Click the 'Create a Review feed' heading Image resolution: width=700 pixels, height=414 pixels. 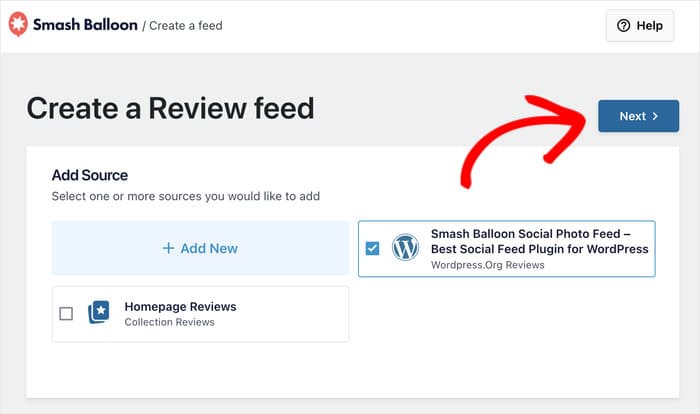[171, 109]
